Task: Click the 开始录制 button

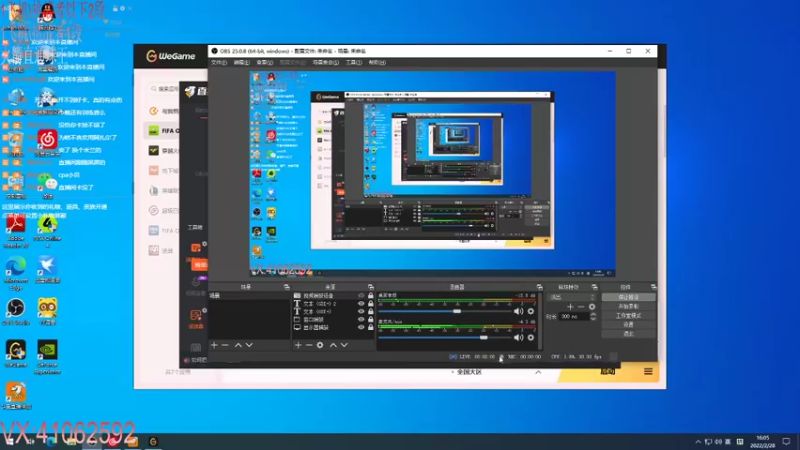Action: coord(628,307)
